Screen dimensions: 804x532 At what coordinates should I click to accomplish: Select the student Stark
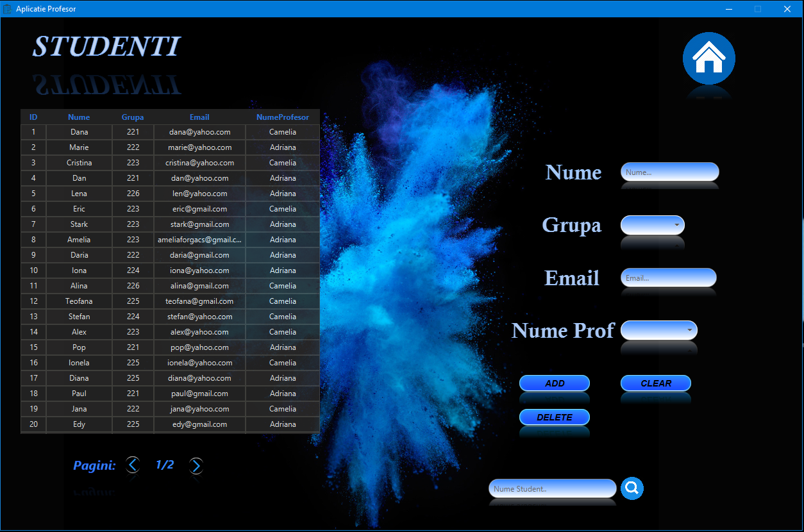pyautogui.click(x=79, y=224)
